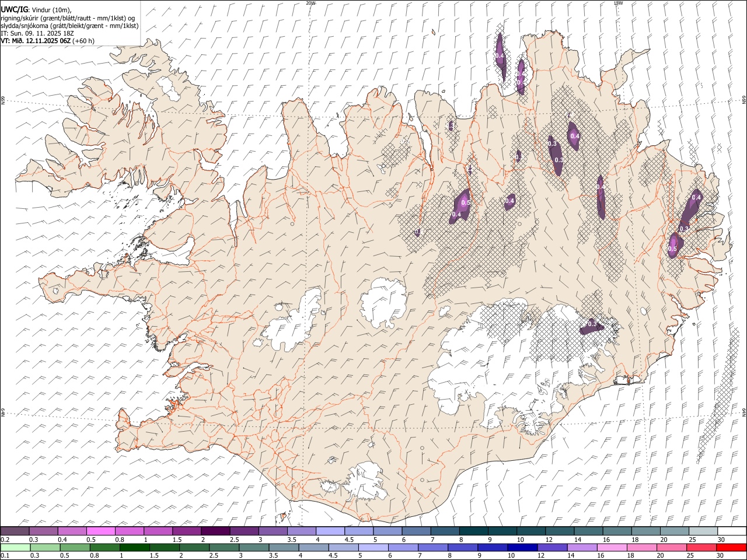The image size is (747, 560).
Task: Click the 0.5 label in the east-coast purple patch
Action: [x=672, y=249]
